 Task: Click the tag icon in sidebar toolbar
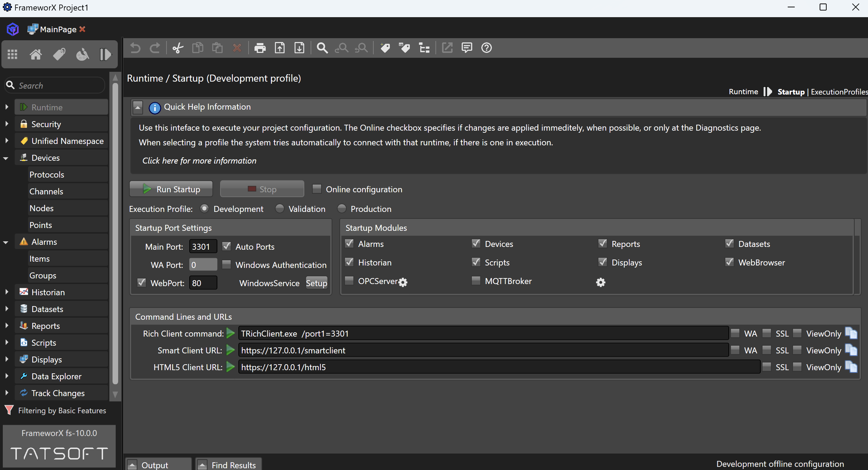[x=59, y=54]
